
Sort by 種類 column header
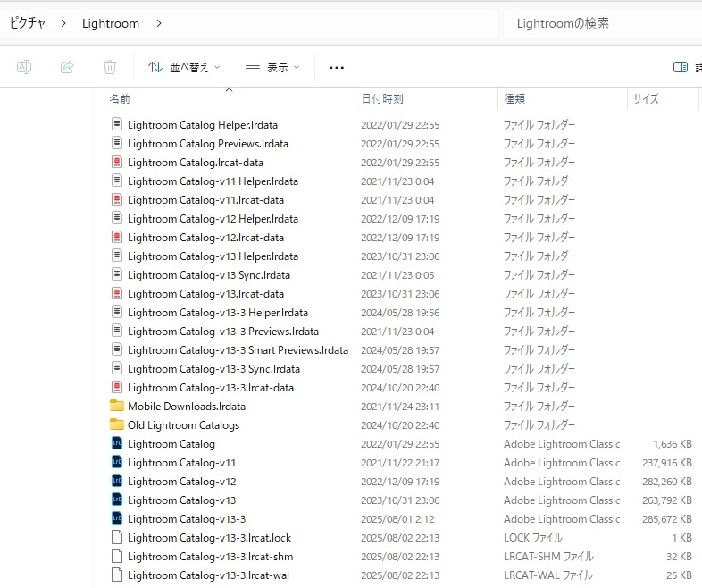(x=514, y=99)
